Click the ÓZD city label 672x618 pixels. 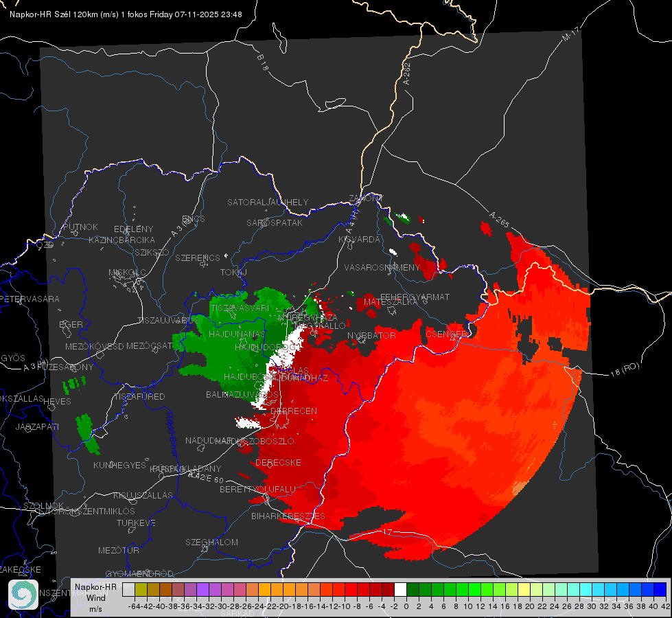[x=45, y=245]
